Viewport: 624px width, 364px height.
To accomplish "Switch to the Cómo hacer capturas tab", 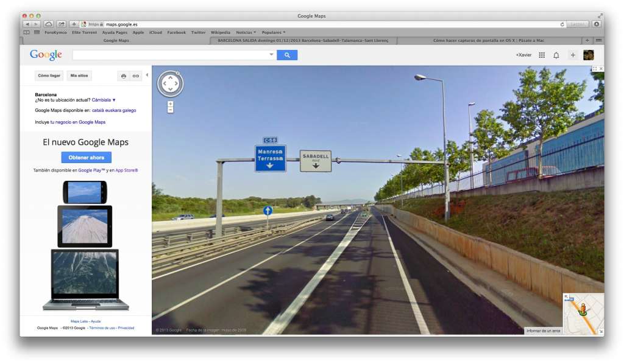I will 488,41.
